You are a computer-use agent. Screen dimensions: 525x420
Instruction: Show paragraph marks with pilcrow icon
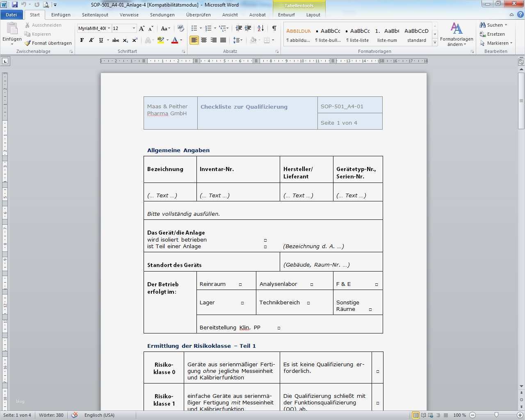pyautogui.click(x=274, y=28)
